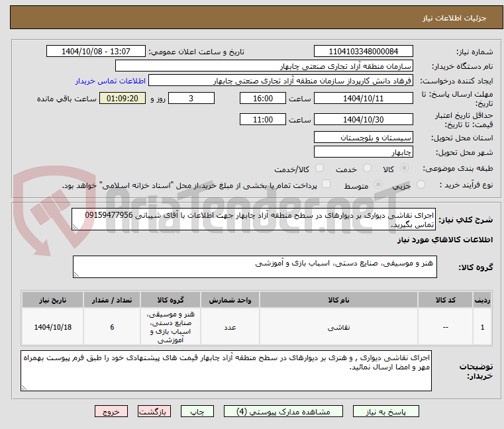504x429 pixels.
Task: Click the بازگشت back button
Action: point(154,411)
